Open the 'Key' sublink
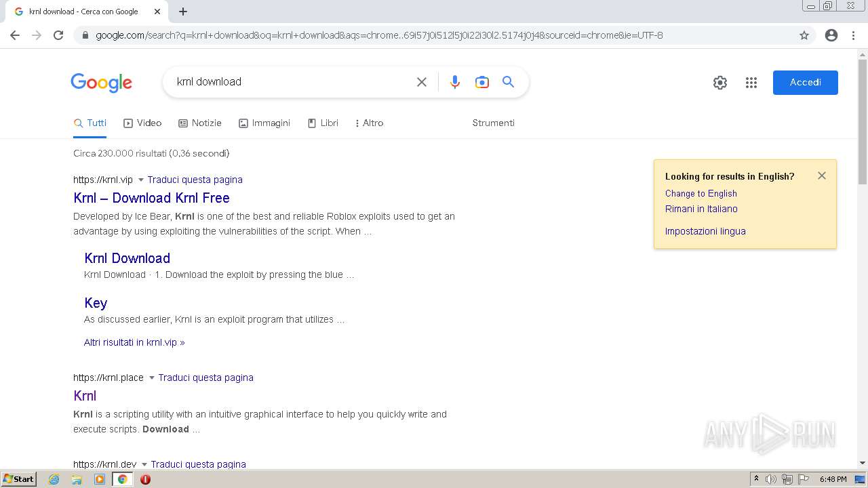 tap(96, 303)
